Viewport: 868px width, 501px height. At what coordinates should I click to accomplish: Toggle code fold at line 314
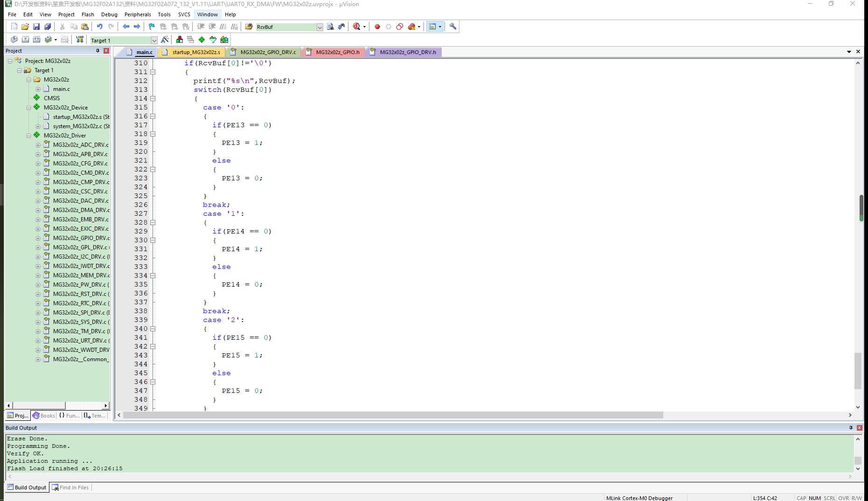pos(153,98)
